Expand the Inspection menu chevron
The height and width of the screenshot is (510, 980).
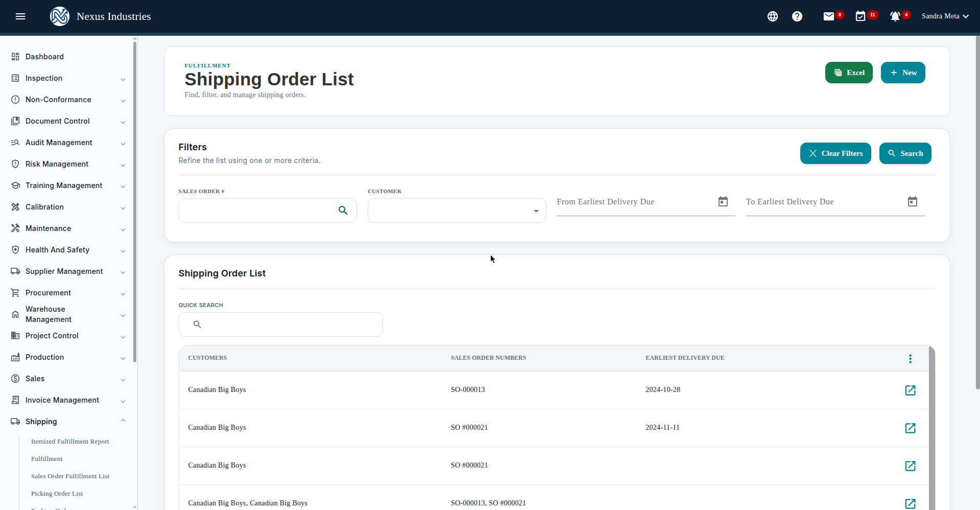tap(123, 79)
